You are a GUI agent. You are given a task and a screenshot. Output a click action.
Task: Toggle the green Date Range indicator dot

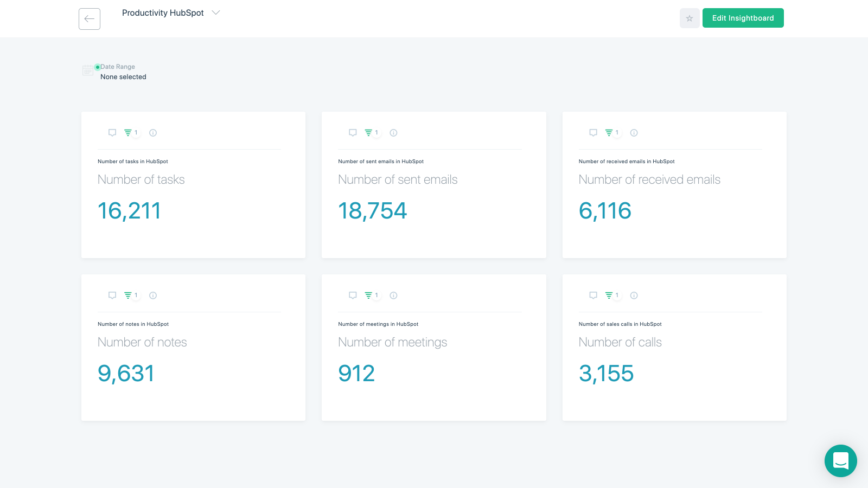[x=98, y=66]
